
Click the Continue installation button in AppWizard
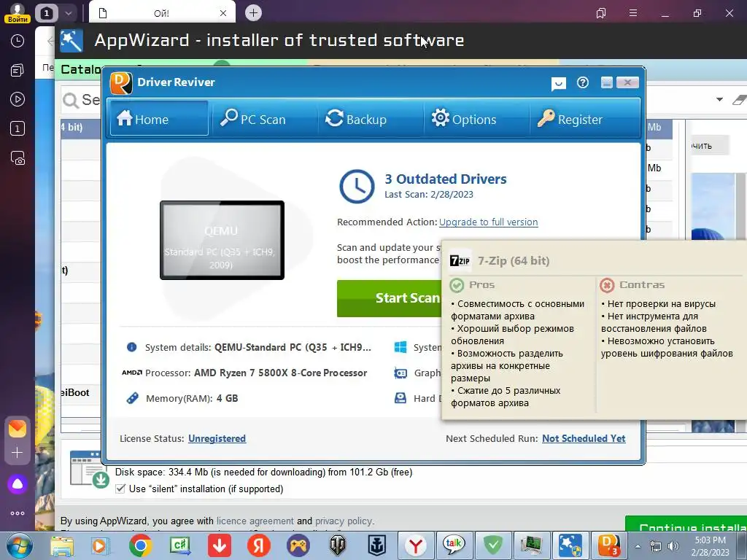686,524
